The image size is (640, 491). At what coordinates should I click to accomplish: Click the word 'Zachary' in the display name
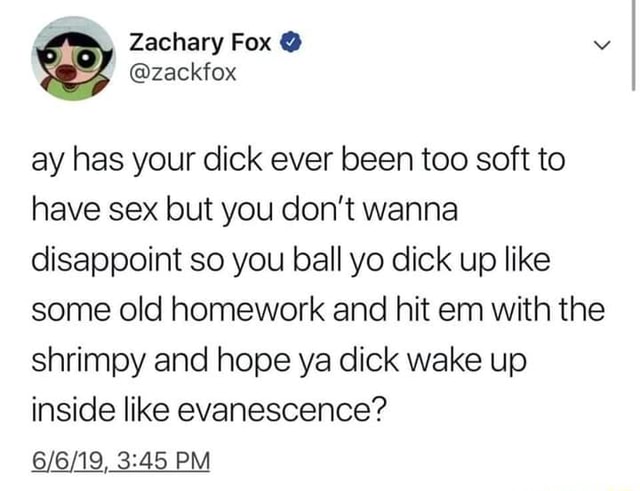pyautogui.click(x=177, y=44)
